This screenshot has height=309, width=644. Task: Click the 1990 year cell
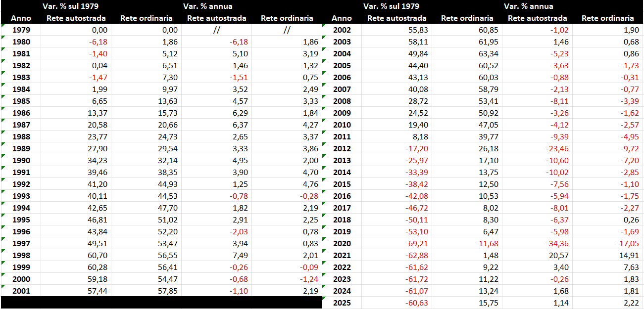(x=21, y=160)
